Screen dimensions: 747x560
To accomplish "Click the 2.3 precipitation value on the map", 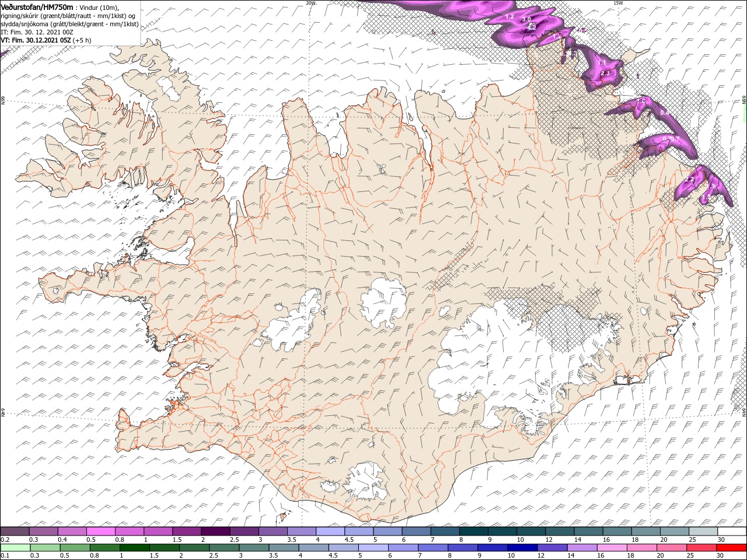I will coord(605,73).
